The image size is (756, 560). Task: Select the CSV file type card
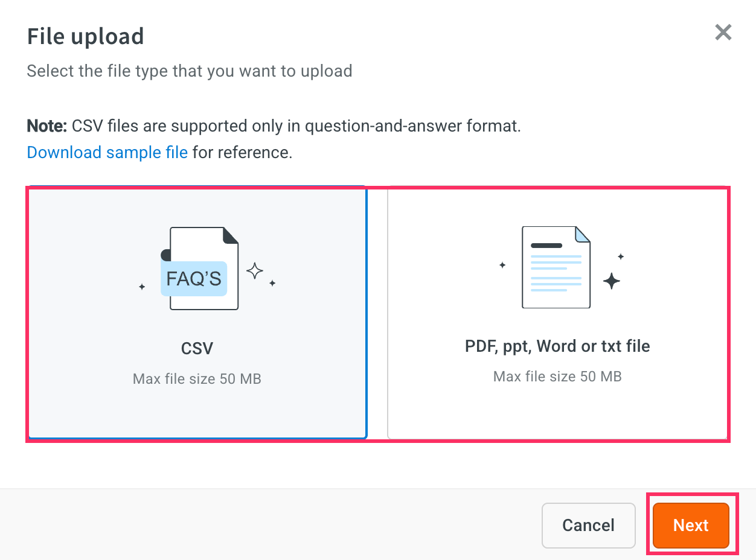(197, 313)
